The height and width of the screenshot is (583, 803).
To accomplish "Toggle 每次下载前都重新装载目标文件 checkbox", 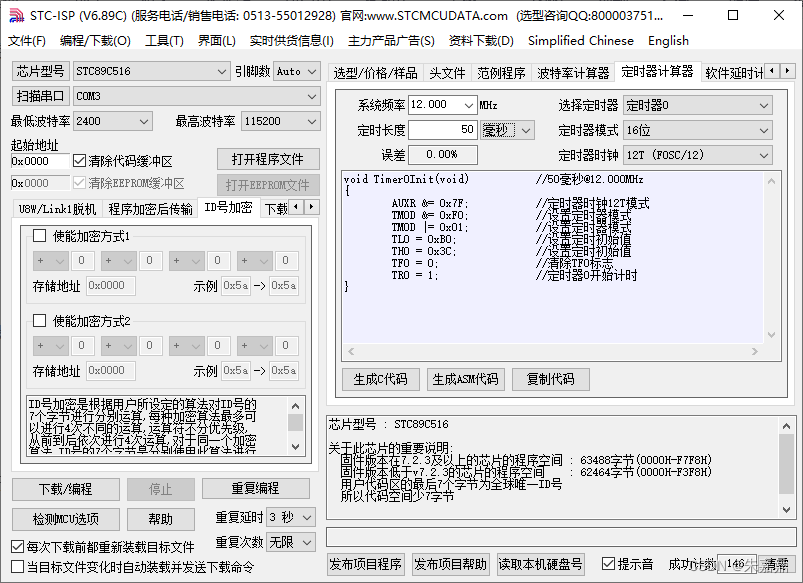I will pos(17,547).
